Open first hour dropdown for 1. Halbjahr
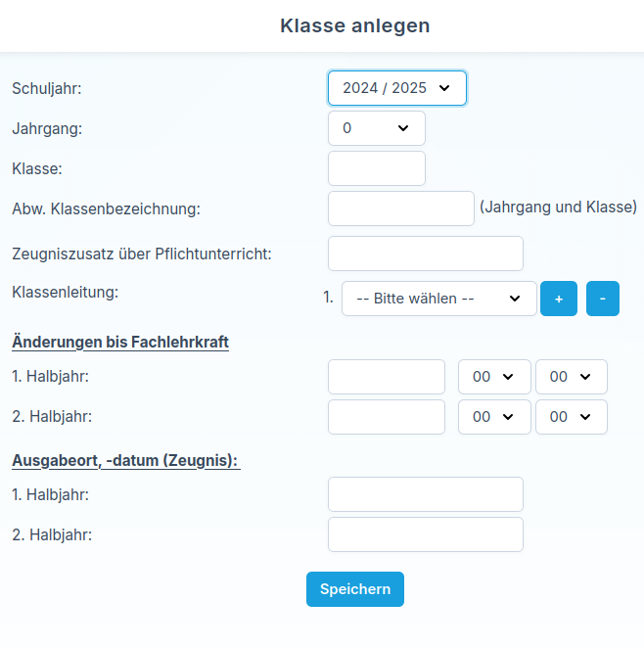644x647 pixels. click(x=494, y=377)
